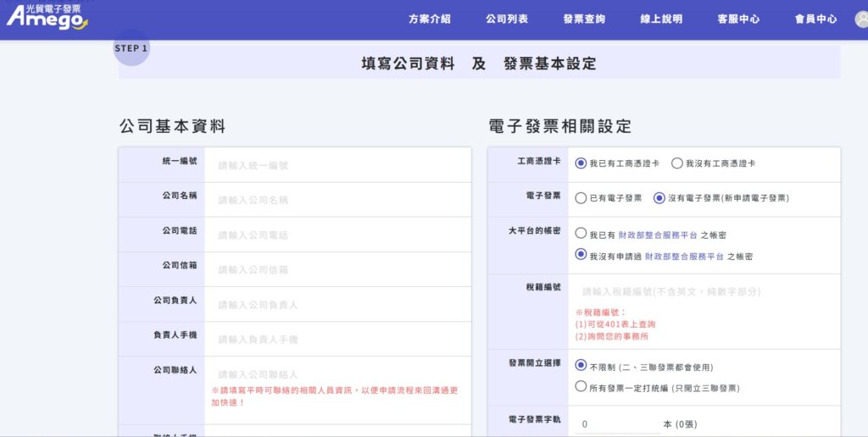Open 財政部整合服務平台 link in first option
The height and width of the screenshot is (437, 868).
tap(658, 235)
